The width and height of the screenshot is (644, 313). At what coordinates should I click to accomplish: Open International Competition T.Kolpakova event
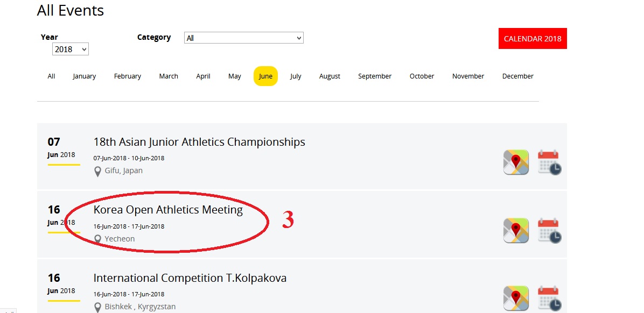pyautogui.click(x=190, y=278)
